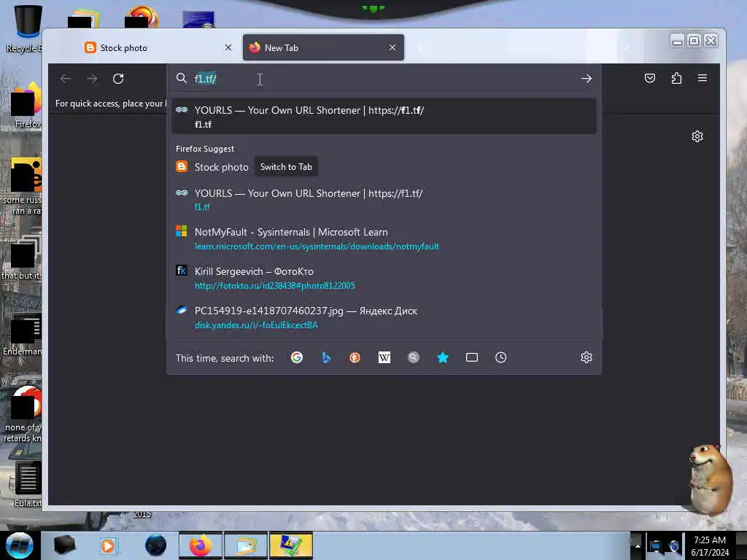Open Eula.txt desktop file
Viewport: 747px width, 560px height.
coord(28,483)
